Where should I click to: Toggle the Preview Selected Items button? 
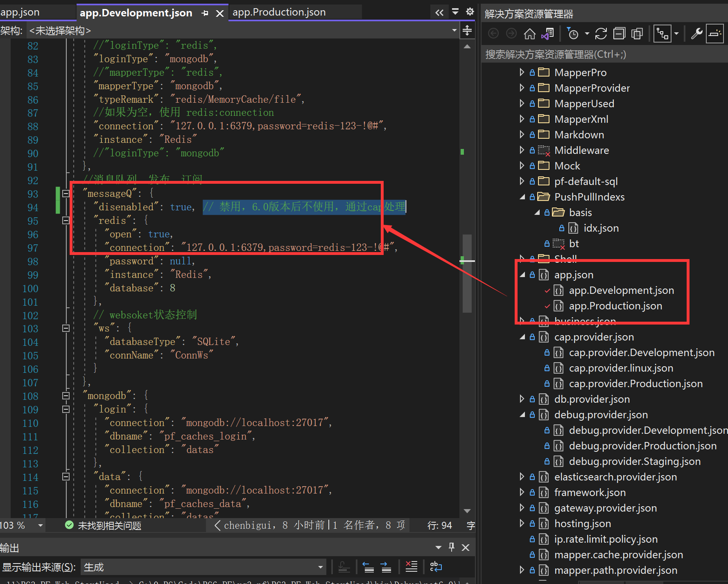(x=714, y=34)
